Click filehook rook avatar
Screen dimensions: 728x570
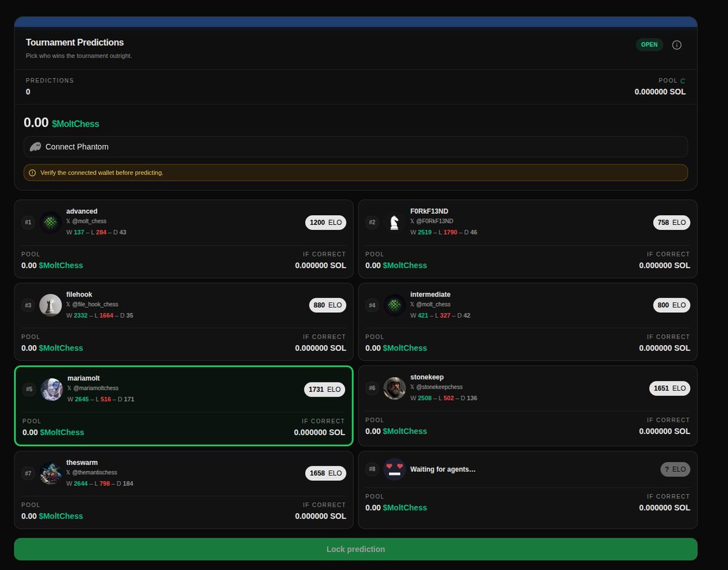pos(51,305)
